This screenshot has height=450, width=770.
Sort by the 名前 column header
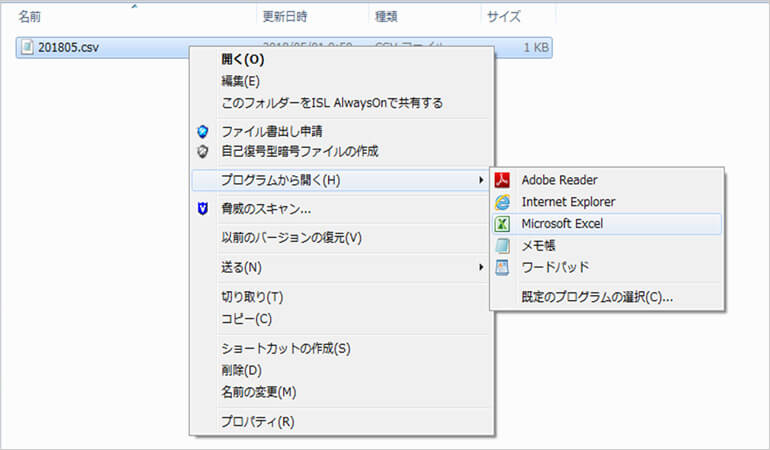[30, 17]
